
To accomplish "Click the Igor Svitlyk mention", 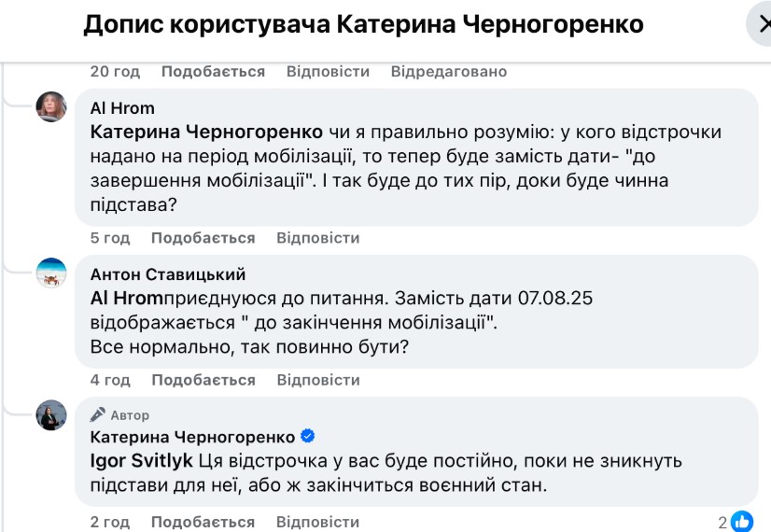I will click(141, 461).
